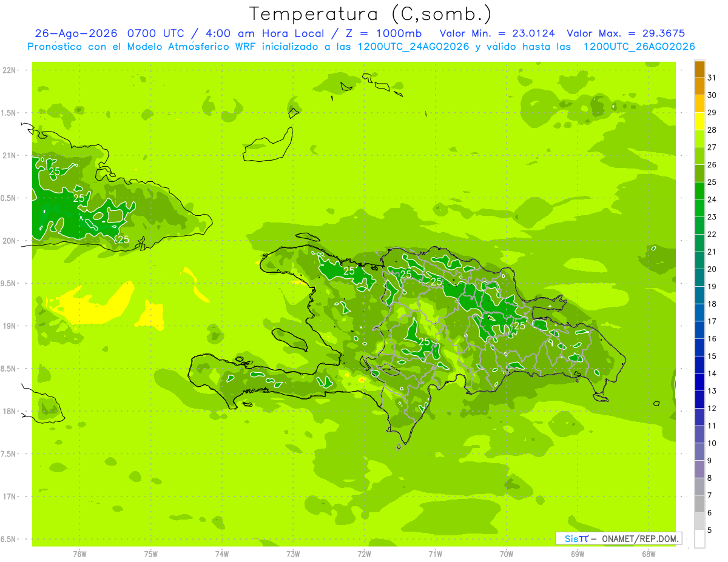Click the '22N' latitude axis label
This screenshot has width=728, height=562.
(x=9, y=70)
